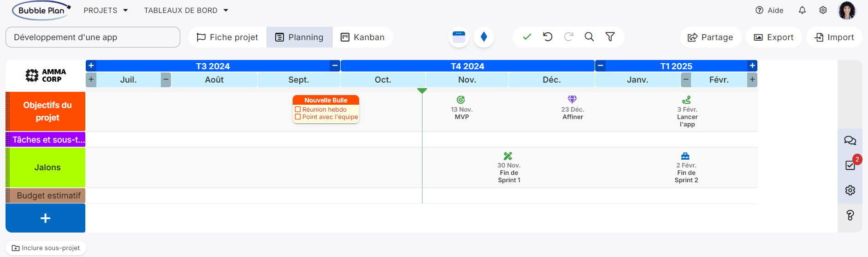The height and width of the screenshot is (257, 868).
Task: Open comments chat sidebar icon
Action: pyautogui.click(x=850, y=140)
